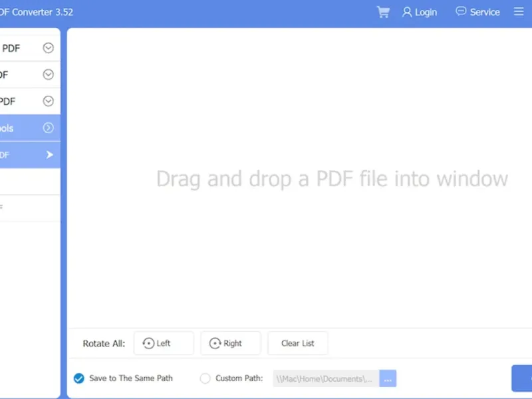Select Custom Path radio button
Image resolution: width=532 pixels, height=399 pixels.
205,378
